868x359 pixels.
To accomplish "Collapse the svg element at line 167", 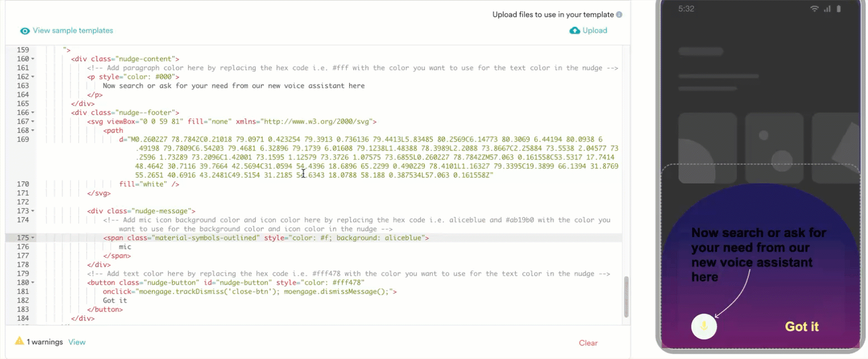I will (32, 121).
